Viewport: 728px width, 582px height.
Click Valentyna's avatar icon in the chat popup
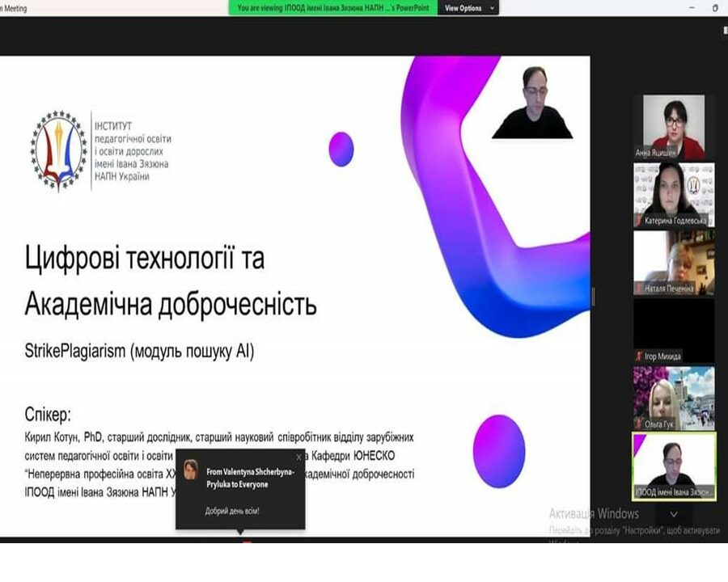click(x=189, y=469)
